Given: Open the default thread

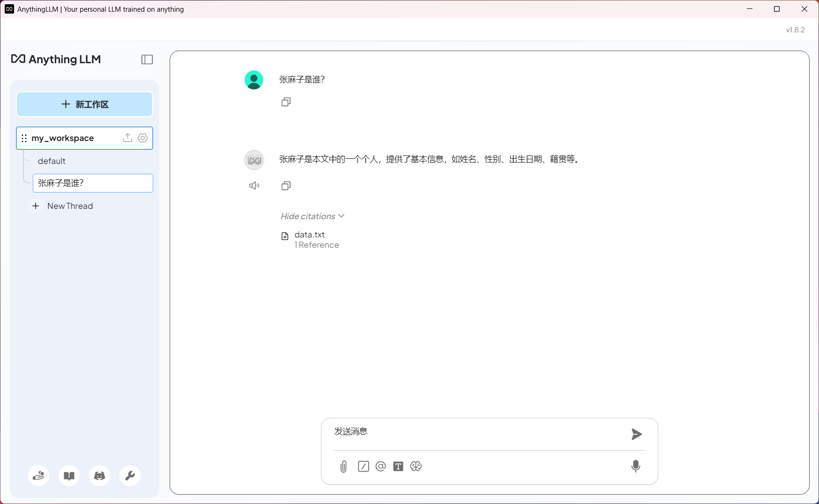Looking at the screenshot, I should 52,161.
